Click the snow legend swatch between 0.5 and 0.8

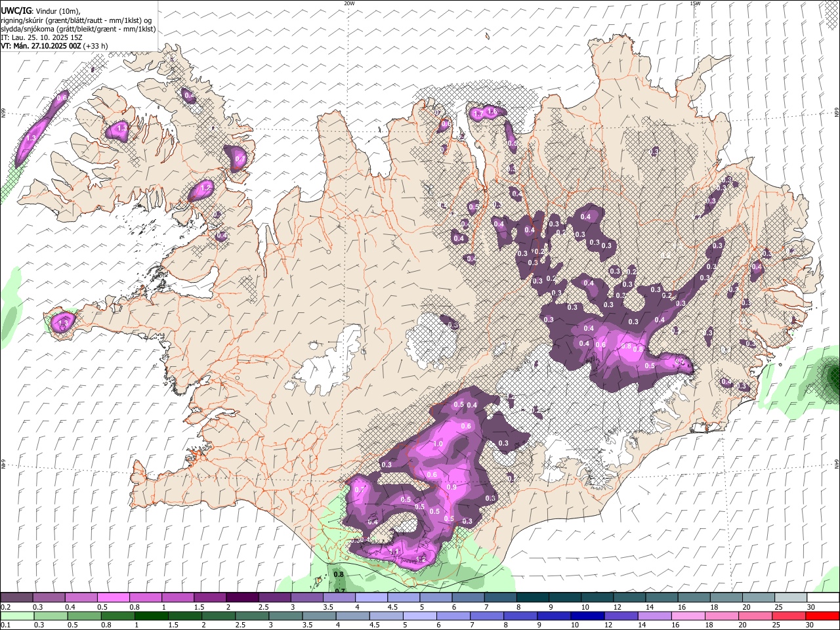113,597
